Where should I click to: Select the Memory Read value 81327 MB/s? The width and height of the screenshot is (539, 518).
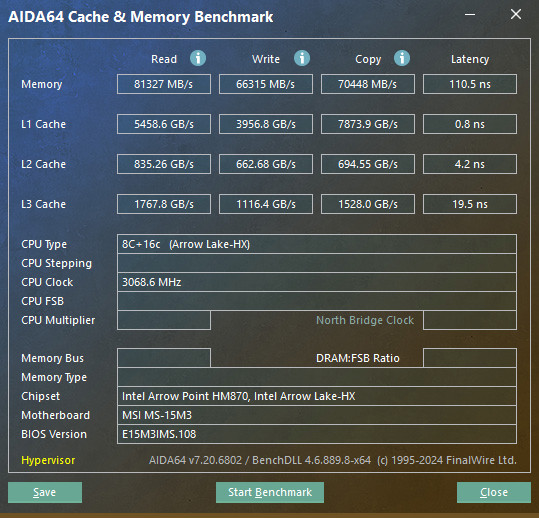pos(164,84)
